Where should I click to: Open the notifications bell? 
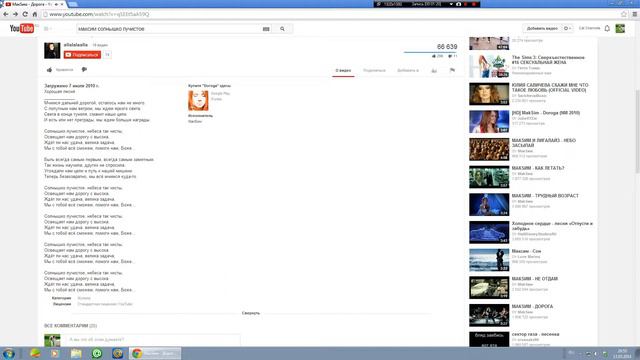pyautogui.click(x=607, y=29)
